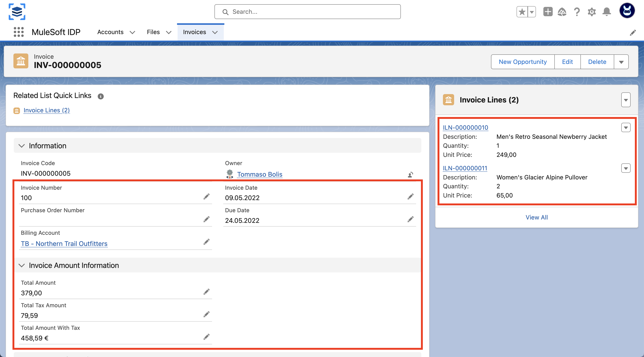Open Invoice Lines panel actions dropdown
Image resolution: width=644 pixels, height=357 pixels.
(626, 100)
